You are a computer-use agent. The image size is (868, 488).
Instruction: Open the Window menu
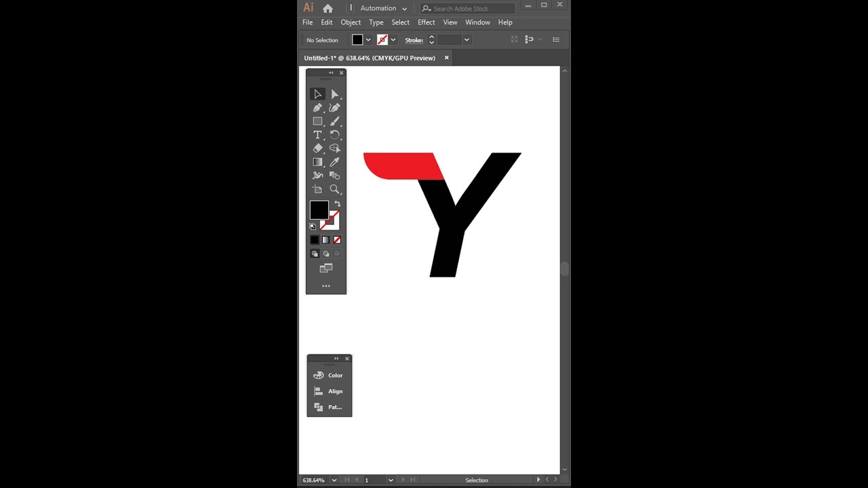click(x=477, y=22)
